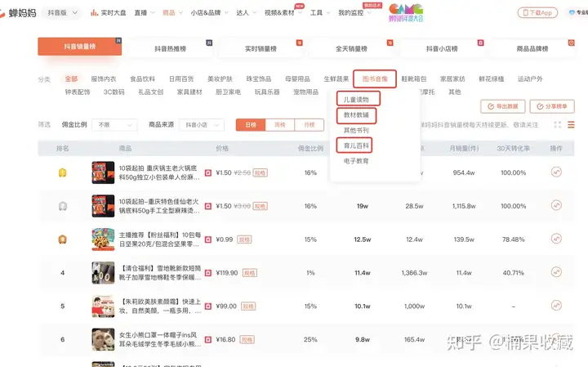Viewport: 588px width, 367px height.
Task: Click shop icon beside the ¥1.50 ¥2.50 price
Action: [x=208, y=173]
